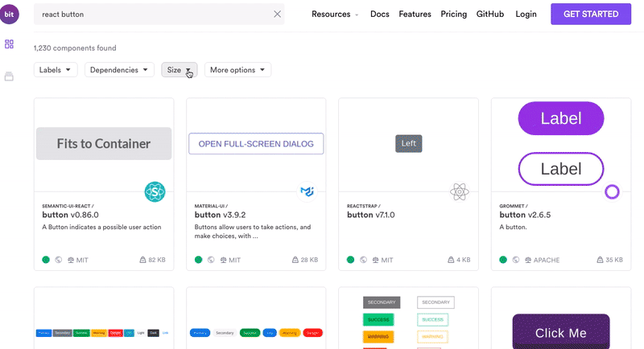The image size is (644, 349).
Task: Click the 28 KB size weight icon
Action: (x=295, y=260)
